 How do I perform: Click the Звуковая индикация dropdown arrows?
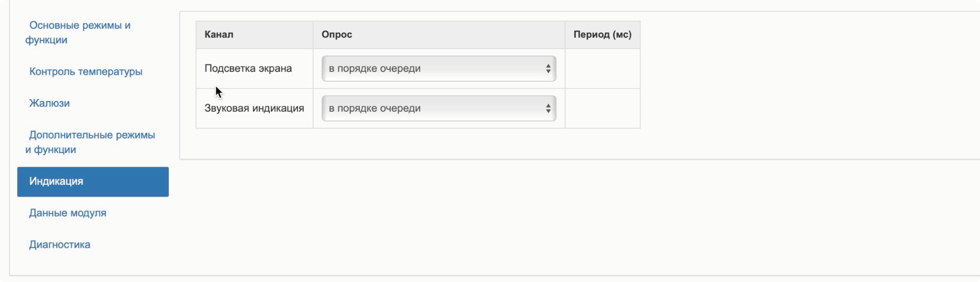pos(548,109)
